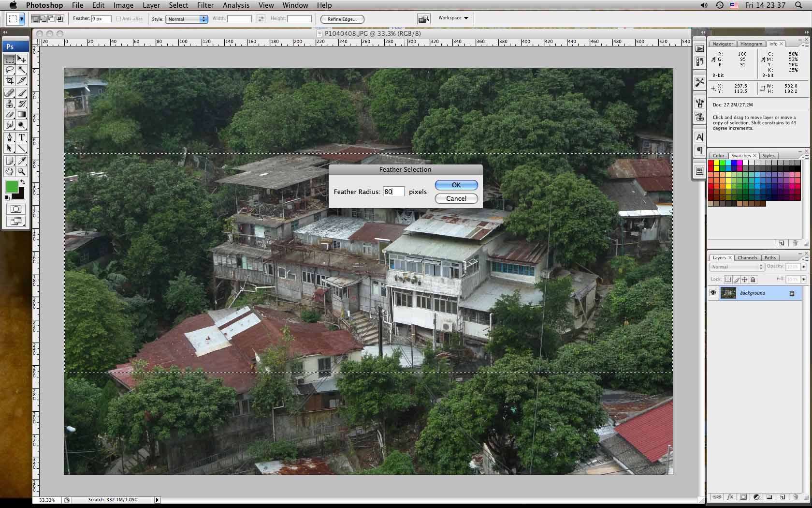Open Layers panel options menu

click(x=804, y=259)
